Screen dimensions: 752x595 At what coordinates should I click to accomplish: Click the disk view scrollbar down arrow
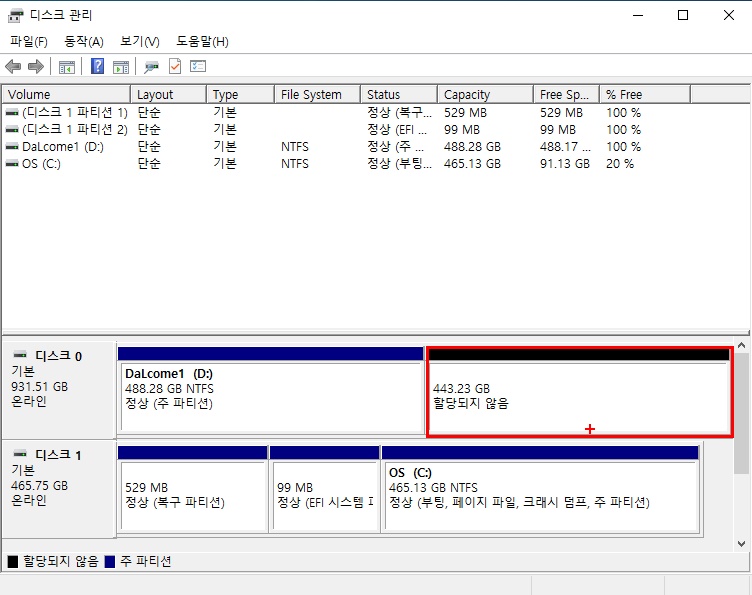pyautogui.click(x=741, y=544)
